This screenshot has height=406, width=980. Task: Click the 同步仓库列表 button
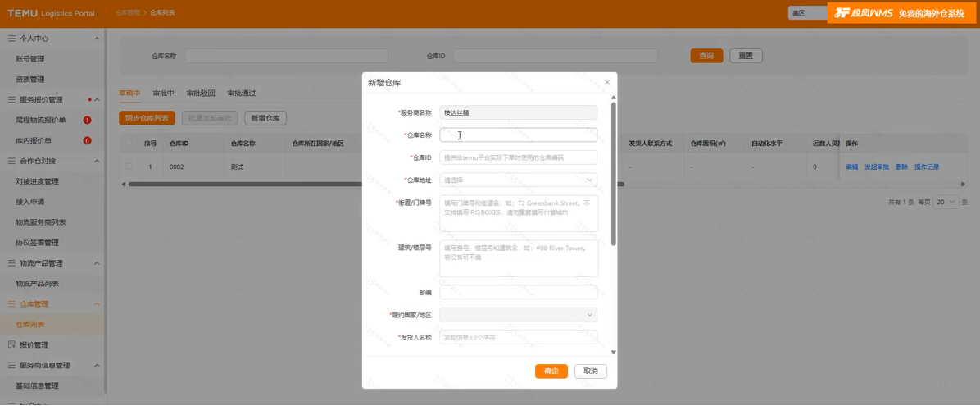(147, 117)
